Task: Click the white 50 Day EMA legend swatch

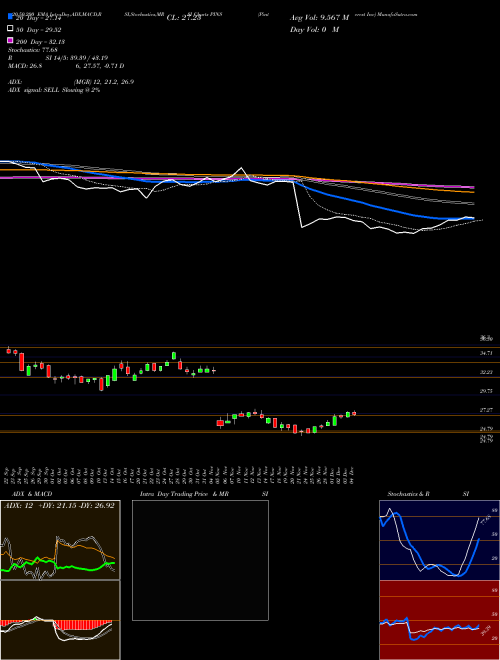Action: [x=10, y=29]
